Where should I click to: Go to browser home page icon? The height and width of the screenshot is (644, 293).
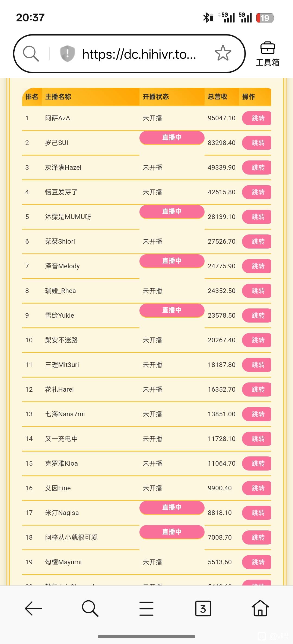(x=260, y=608)
